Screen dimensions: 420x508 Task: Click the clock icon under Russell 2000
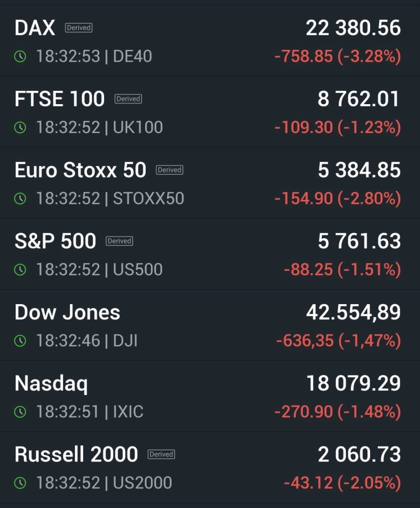pyautogui.click(x=21, y=483)
